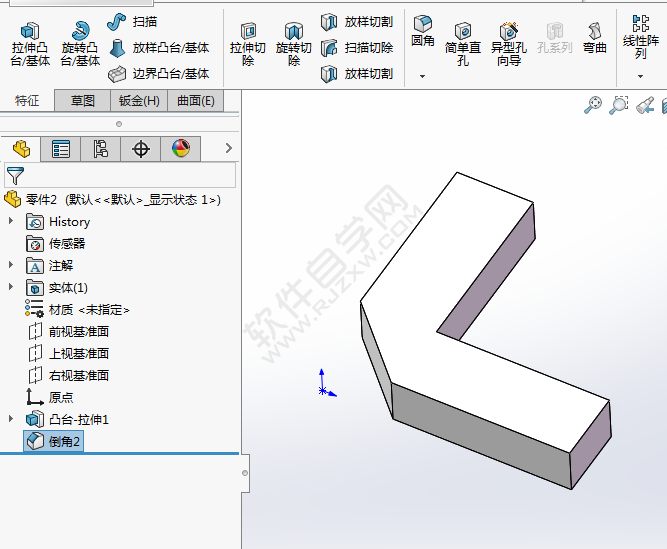Screen dimensions: 667x549
Task: Switch to the Sheet Metal 钣金(H) tab
Action: (139, 101)
